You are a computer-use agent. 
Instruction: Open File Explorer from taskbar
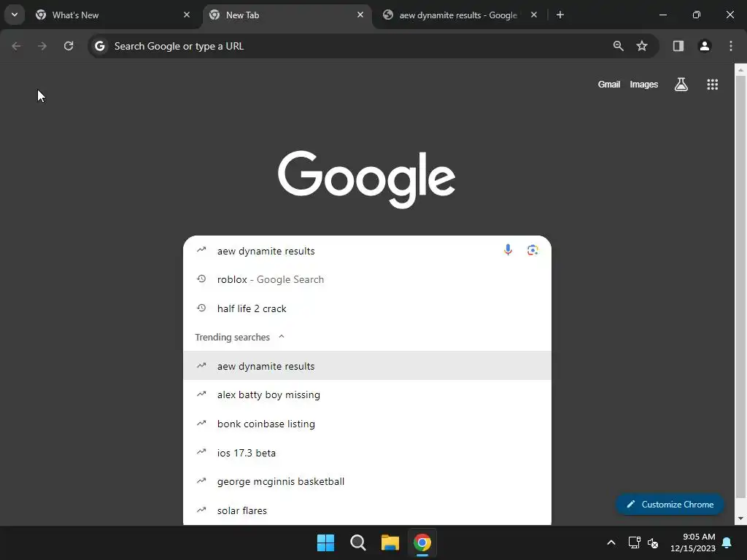tap(390, 542)
